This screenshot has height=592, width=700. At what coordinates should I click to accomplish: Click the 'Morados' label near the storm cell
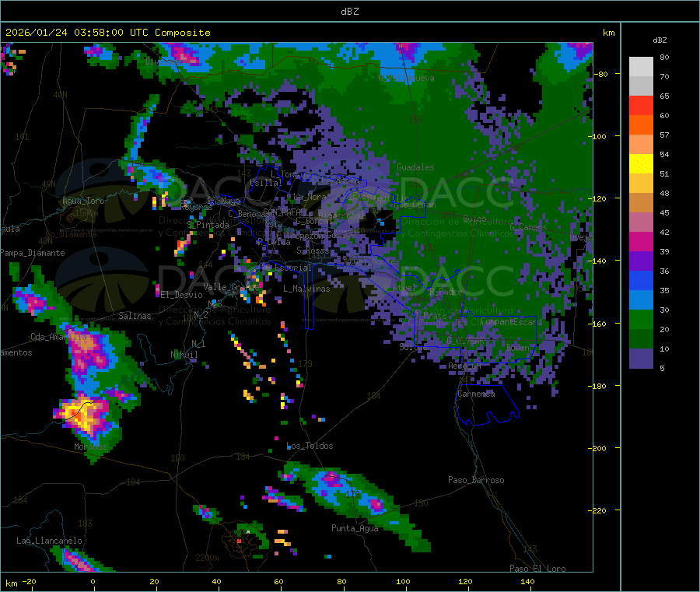click(x=90, y=447)
